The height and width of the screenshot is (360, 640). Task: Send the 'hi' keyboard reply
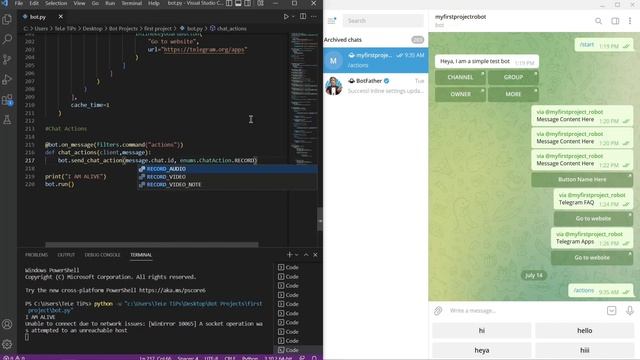pos(482,331)
